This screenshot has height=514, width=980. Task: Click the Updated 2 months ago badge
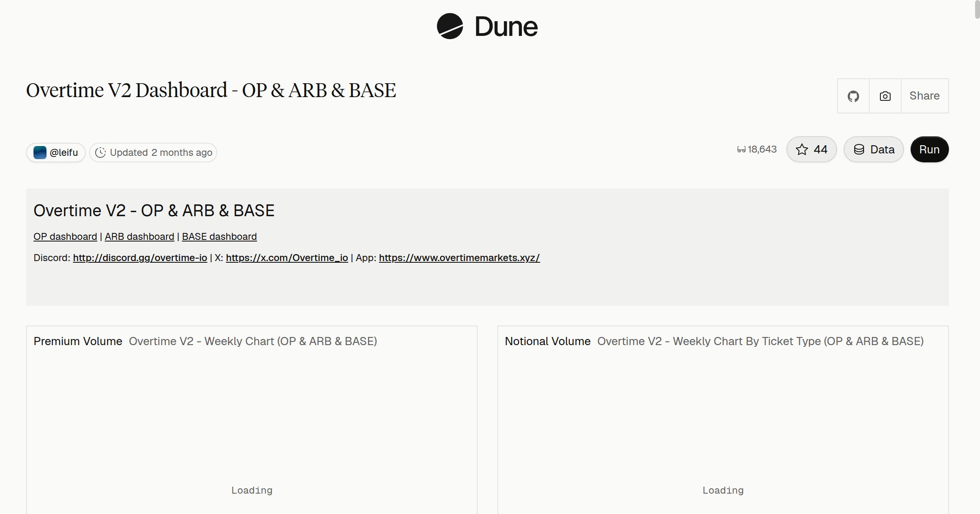(x=153, y=153)
